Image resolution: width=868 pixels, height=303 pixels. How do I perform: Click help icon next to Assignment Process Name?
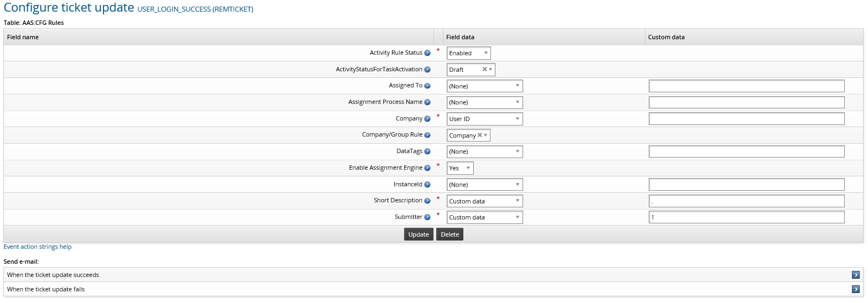[427, 102]
